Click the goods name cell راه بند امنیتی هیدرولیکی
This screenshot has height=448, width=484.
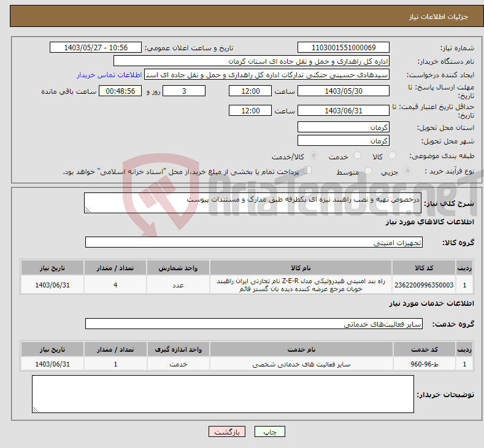[301, 285]
